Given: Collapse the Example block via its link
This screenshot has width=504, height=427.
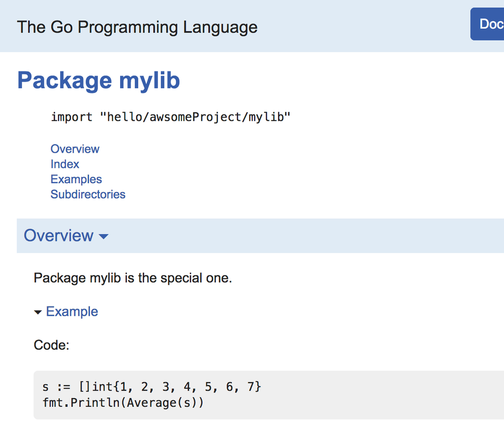Looking at the screenshot, I should [72, 311].
